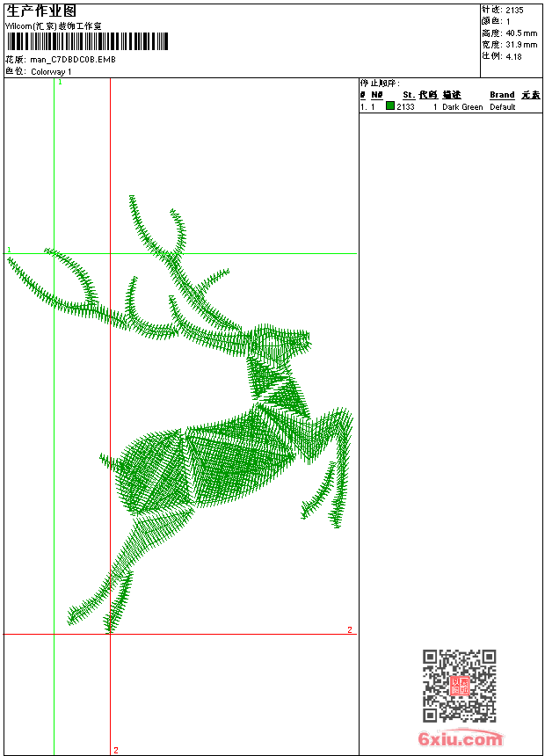
Task: Click the green marker 1 at top
Action: pos(60,82)
